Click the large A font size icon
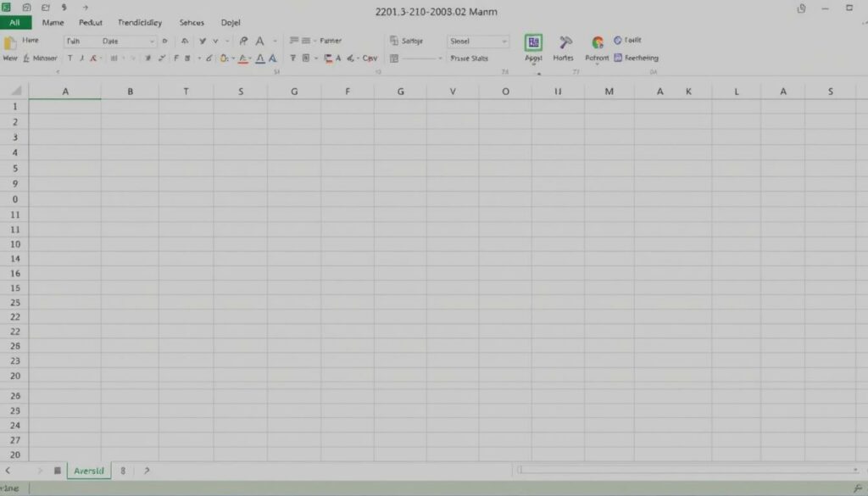This screenshot has width=868, height=496. [259, 41]
